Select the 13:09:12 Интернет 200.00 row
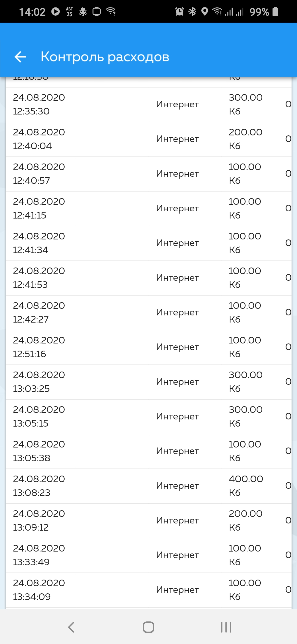297x644 pixels. click(149, 521)
